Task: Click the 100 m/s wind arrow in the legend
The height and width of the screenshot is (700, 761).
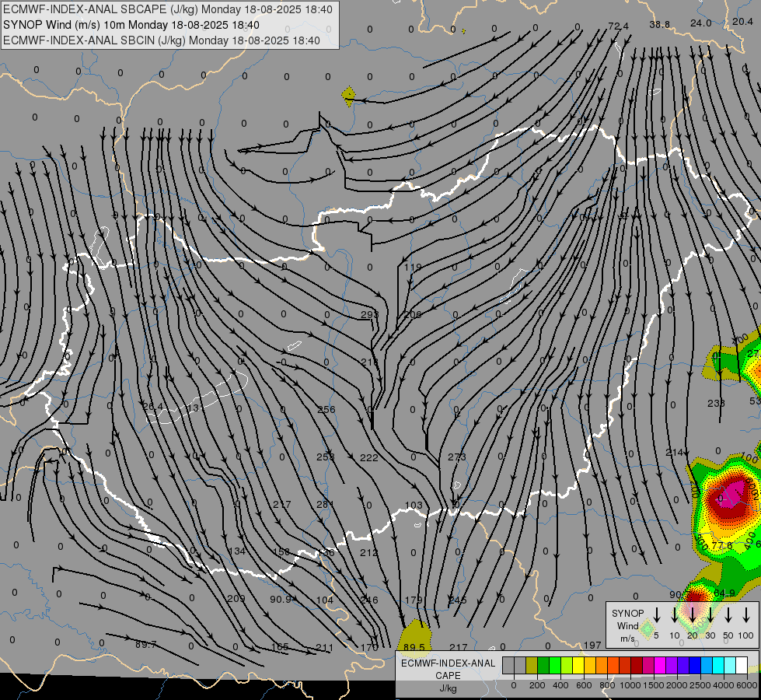Action: coord(746,614)
